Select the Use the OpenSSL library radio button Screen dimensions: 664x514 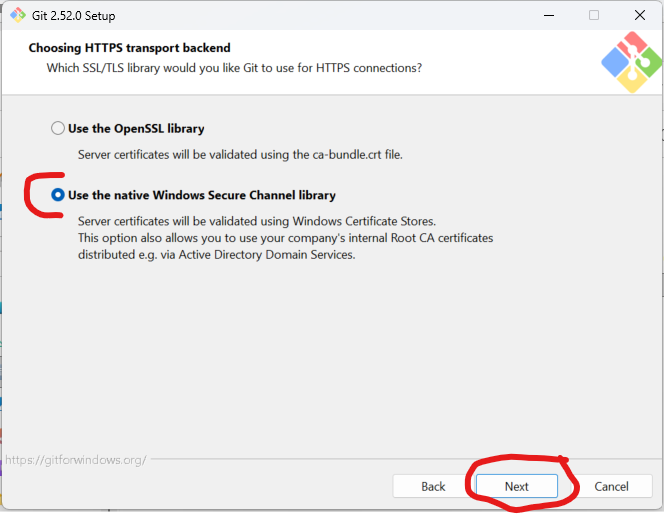58,128
